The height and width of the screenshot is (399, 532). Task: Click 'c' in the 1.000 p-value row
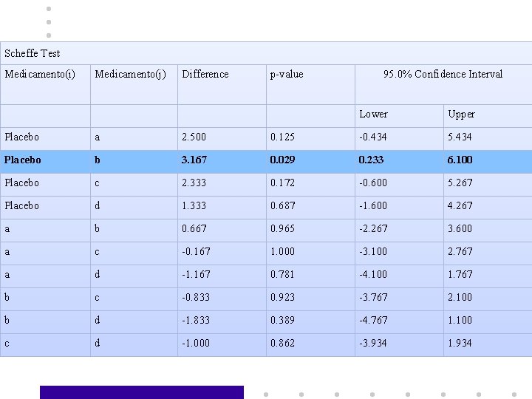97,252
